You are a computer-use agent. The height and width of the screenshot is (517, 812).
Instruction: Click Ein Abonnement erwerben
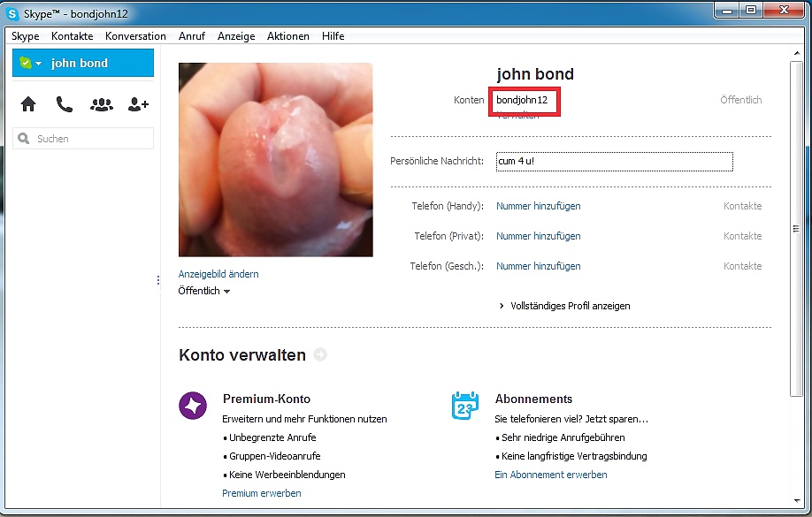tap(550, 475)
